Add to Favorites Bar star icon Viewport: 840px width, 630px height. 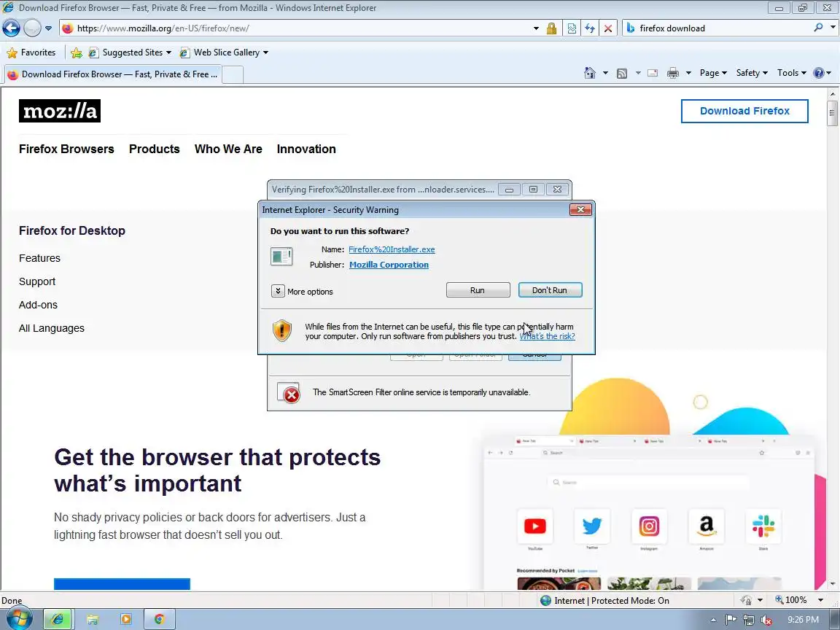point(77,52)
